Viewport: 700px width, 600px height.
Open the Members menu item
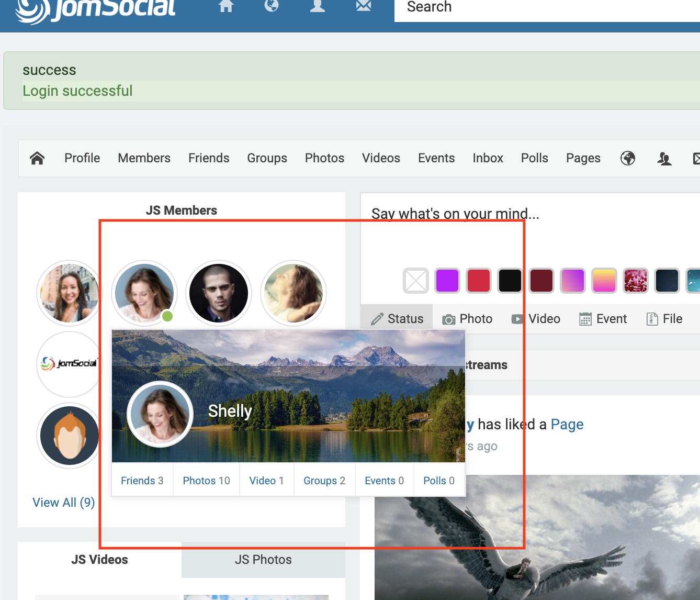144,158
